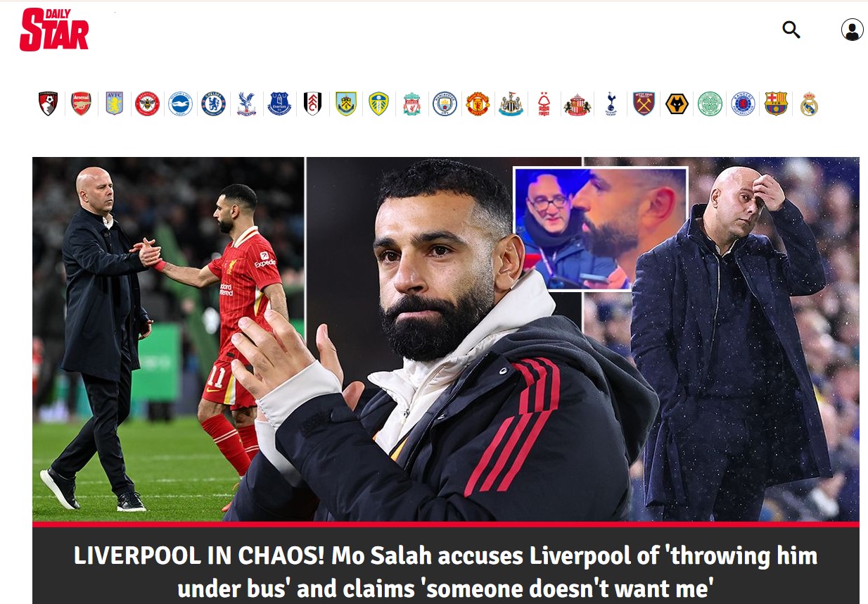Select the Barcelona club crest
The width and height of the screenshot is (868, 604).
776,103
